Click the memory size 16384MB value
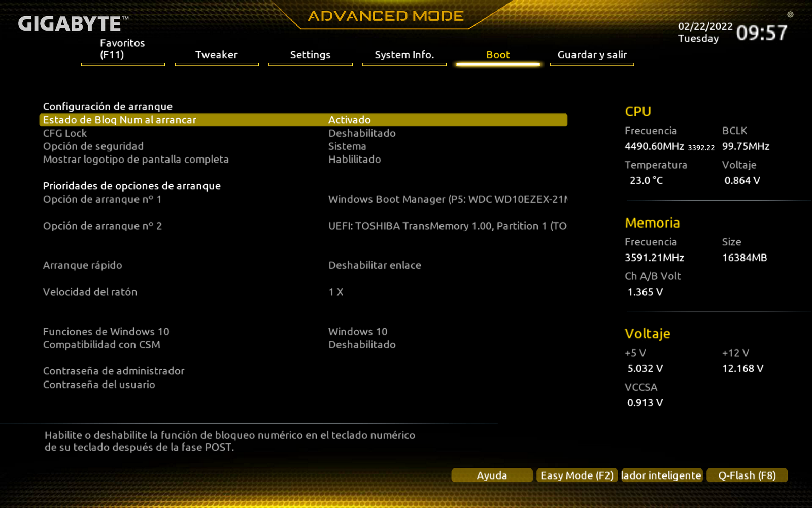The height and width of the screenshot is (508, 812). pyautogui.click(x=745, y=258)
